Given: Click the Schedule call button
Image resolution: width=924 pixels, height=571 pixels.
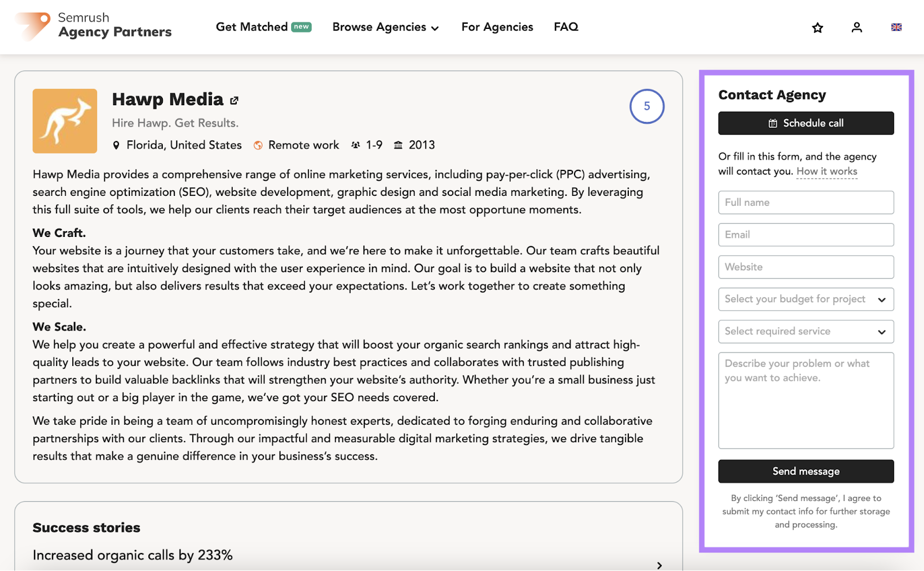Looking at the screenshot, I should point(806,123).
